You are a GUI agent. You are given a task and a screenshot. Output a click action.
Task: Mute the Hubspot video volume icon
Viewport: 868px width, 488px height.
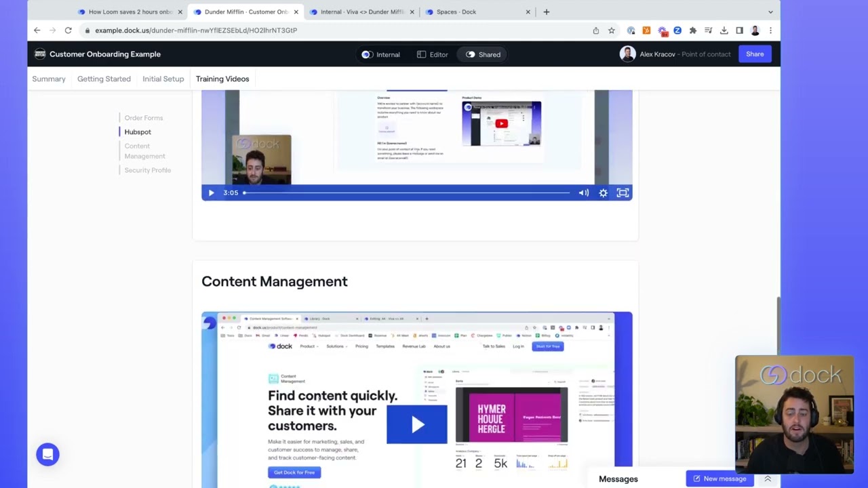[583, 192]
